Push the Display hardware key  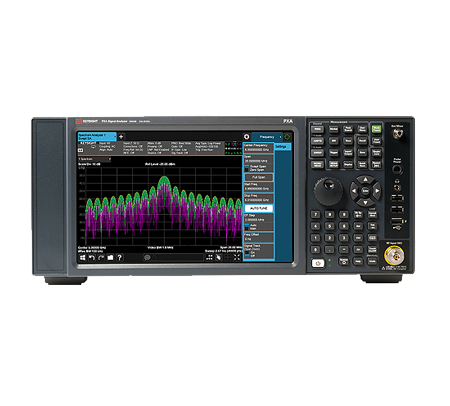(x=348, y=164)
